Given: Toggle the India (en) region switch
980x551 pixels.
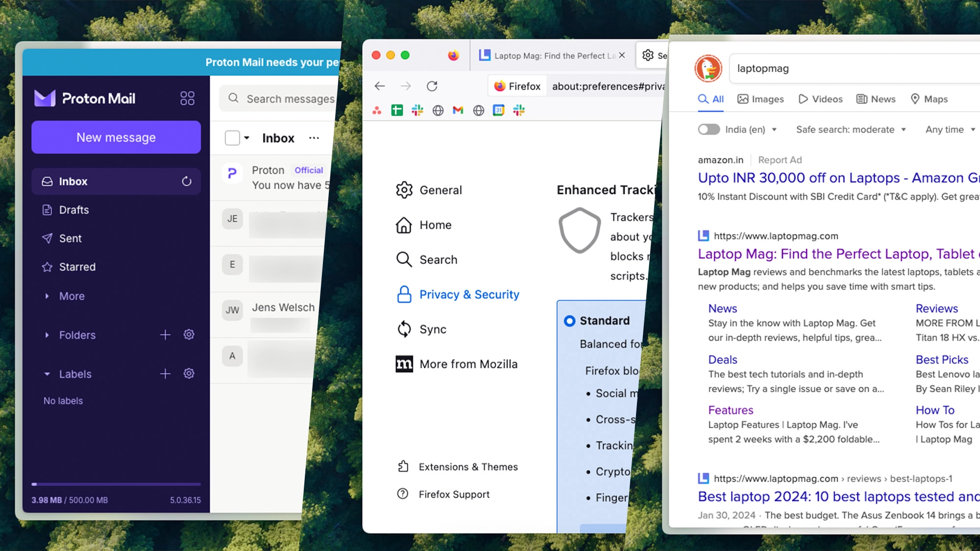Looking at the screenshot, I should coord(709,129).
